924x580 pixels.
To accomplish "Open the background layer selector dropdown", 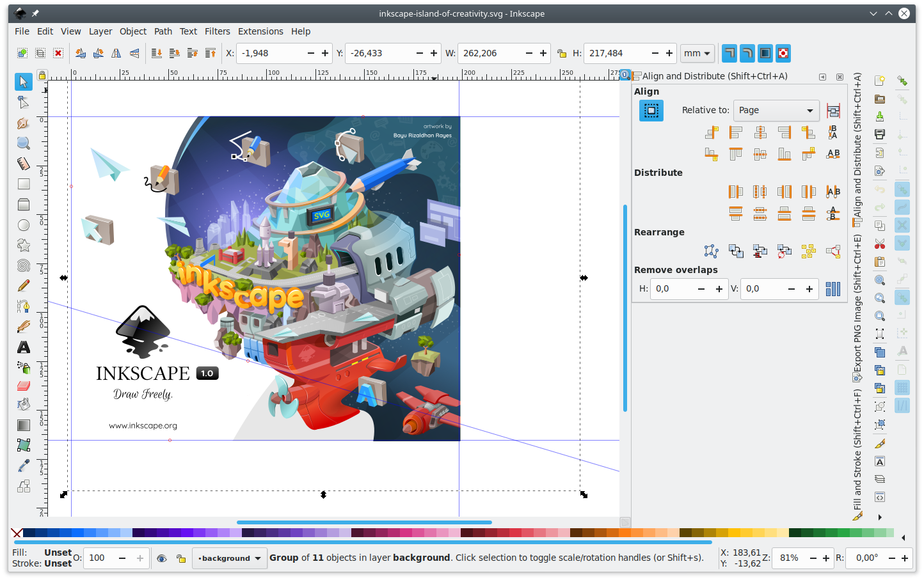I will [x=229, y=558].
